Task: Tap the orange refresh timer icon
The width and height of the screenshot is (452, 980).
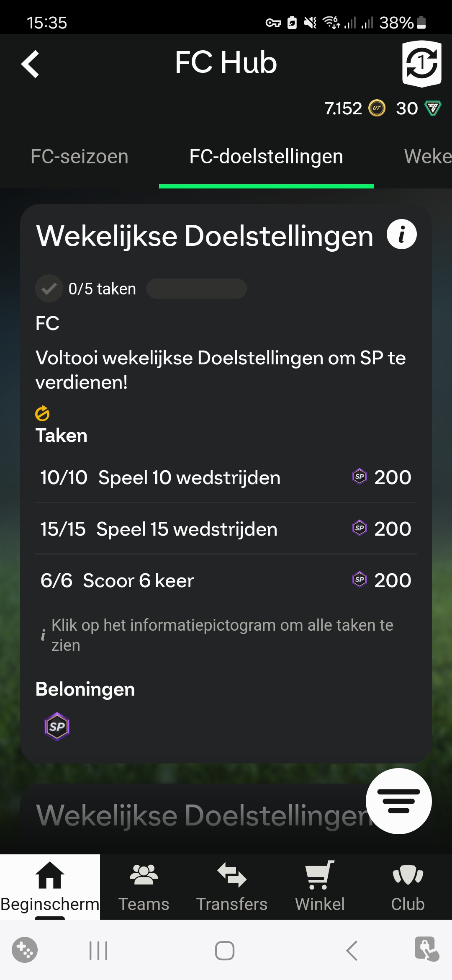Action: pyautogui.click(x=42, y=413)
